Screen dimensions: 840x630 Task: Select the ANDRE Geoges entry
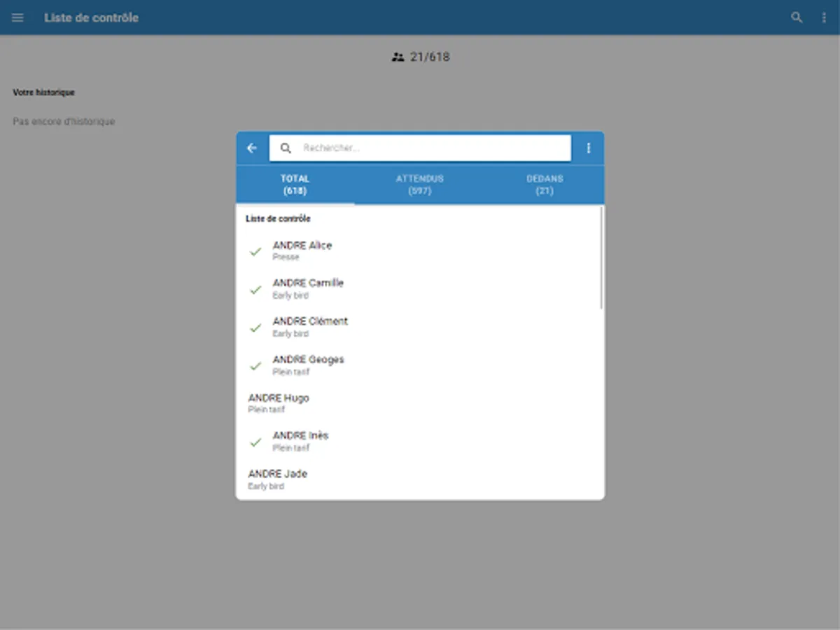click(420, 365)
